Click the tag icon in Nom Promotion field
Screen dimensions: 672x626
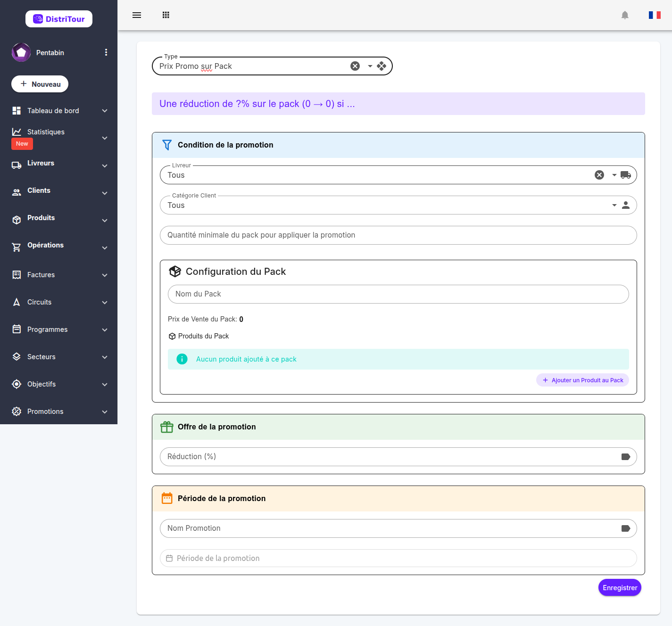(626, 528)
